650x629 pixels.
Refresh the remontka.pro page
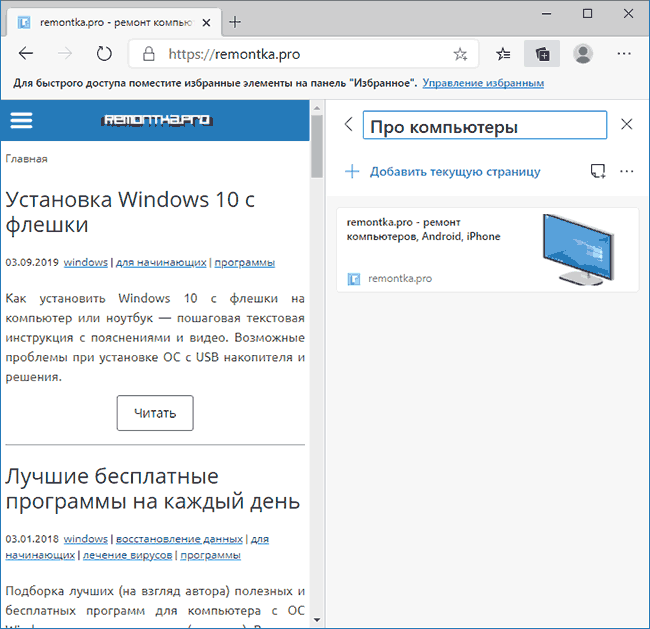point(104,53)
